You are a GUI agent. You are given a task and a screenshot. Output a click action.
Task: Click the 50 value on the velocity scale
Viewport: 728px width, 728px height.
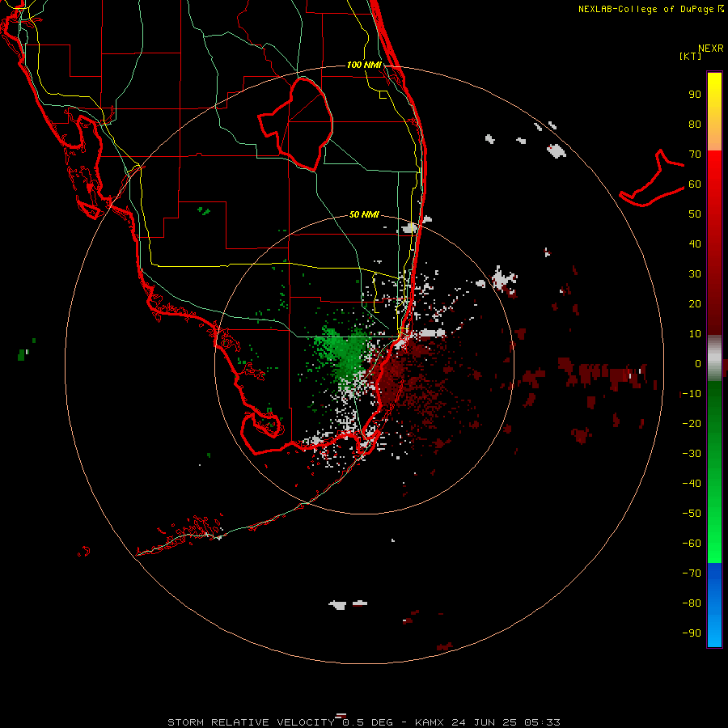coord(695,214)
